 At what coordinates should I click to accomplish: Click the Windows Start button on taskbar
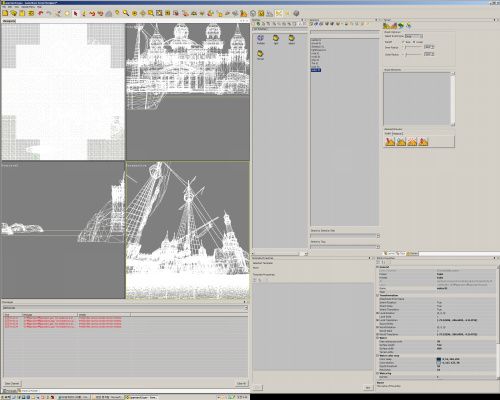(x=5, y=397)
